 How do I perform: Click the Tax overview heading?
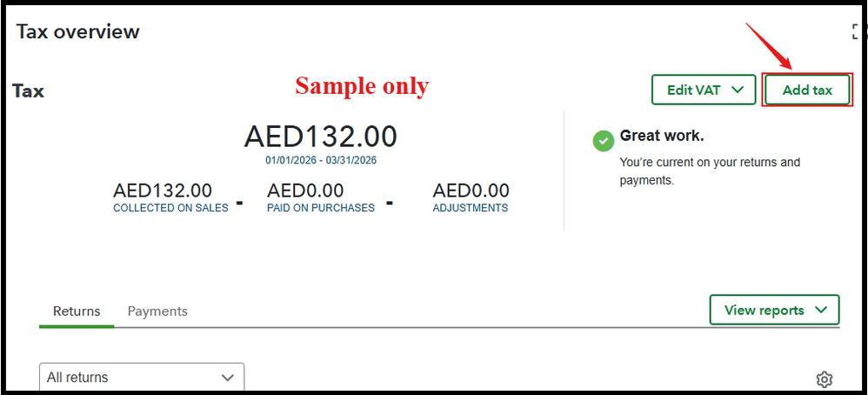pos(78,32)
